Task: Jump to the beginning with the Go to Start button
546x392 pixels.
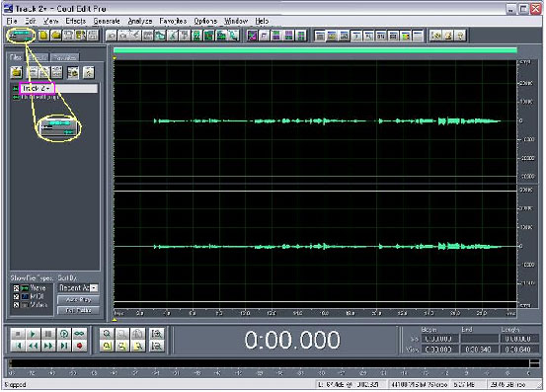Action: (18, 346)
